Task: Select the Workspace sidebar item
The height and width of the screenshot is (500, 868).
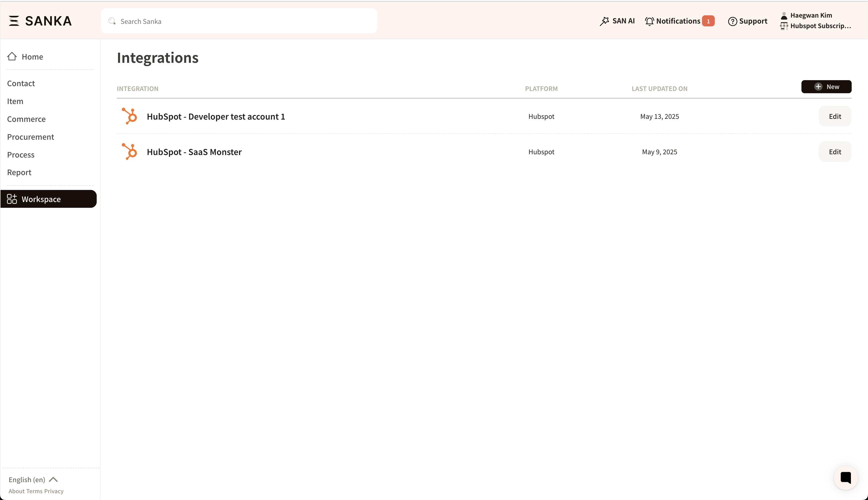Action: click(48, 199)
